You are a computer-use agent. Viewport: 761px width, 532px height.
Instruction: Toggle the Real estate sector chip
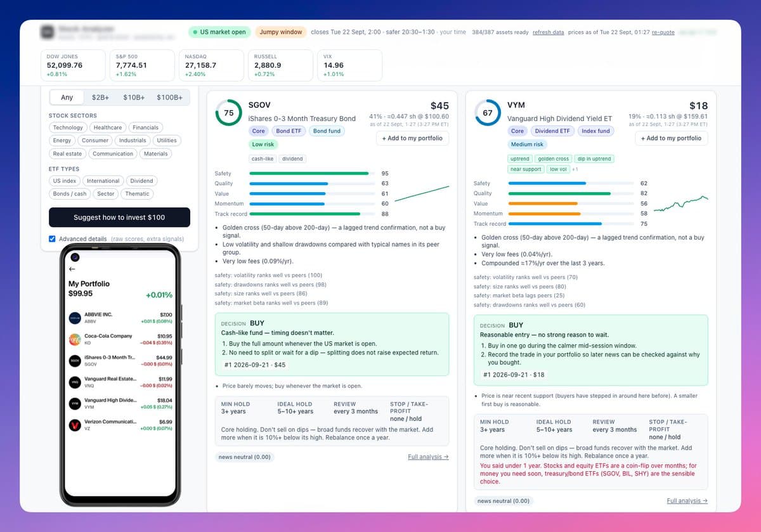[67, 154]
